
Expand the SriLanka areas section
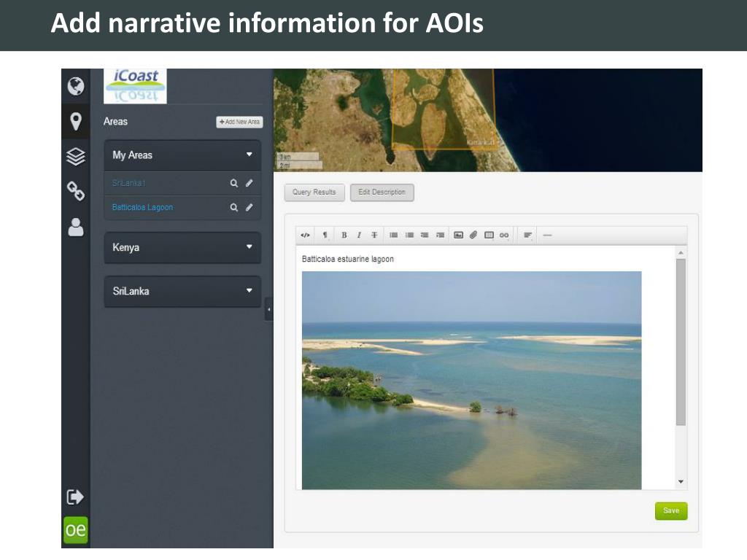coord(182,291)
